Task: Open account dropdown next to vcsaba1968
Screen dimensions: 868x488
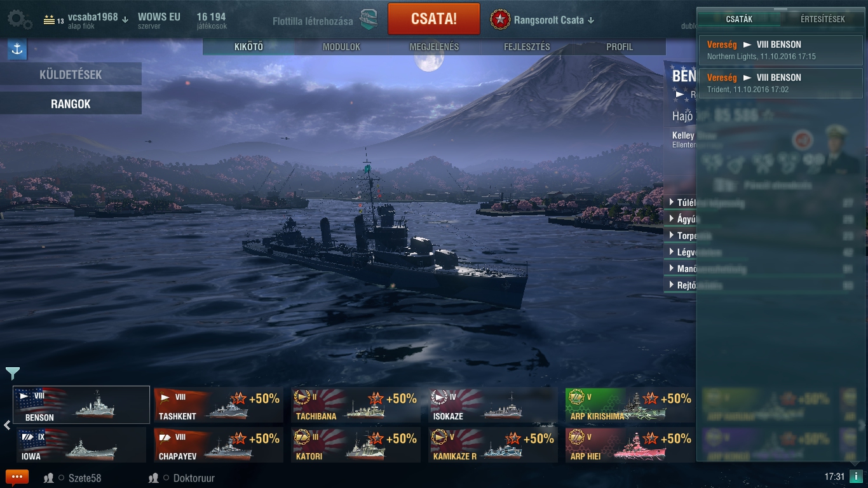Action: pos(125,19)
